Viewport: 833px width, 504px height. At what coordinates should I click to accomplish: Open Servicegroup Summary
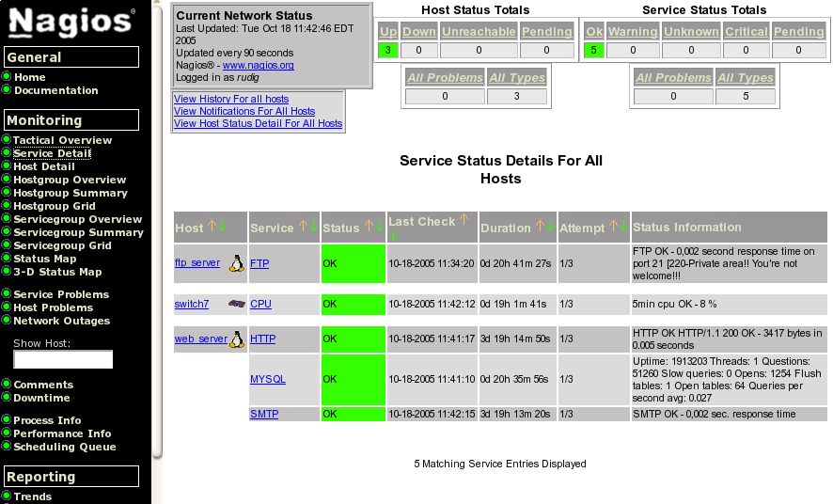pyautogui.click(x=79, y=232)
